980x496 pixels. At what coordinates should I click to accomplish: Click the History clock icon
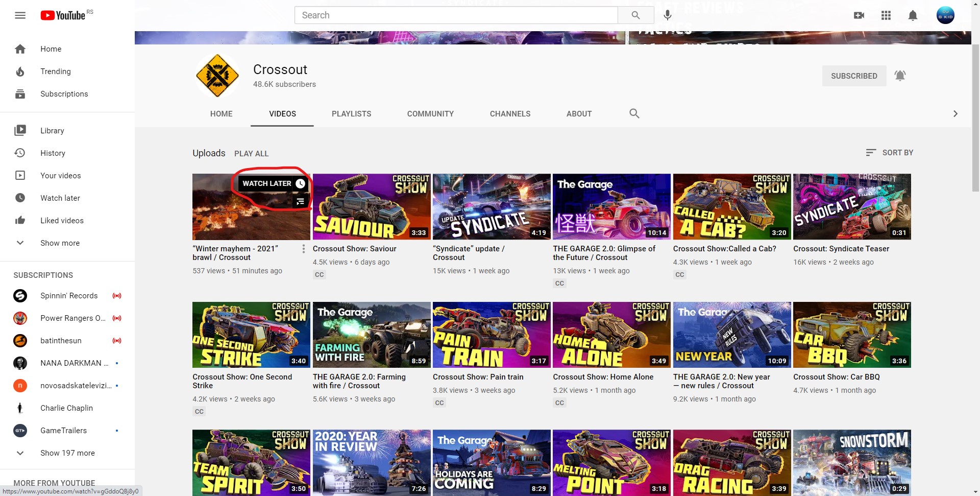point(20,153)
